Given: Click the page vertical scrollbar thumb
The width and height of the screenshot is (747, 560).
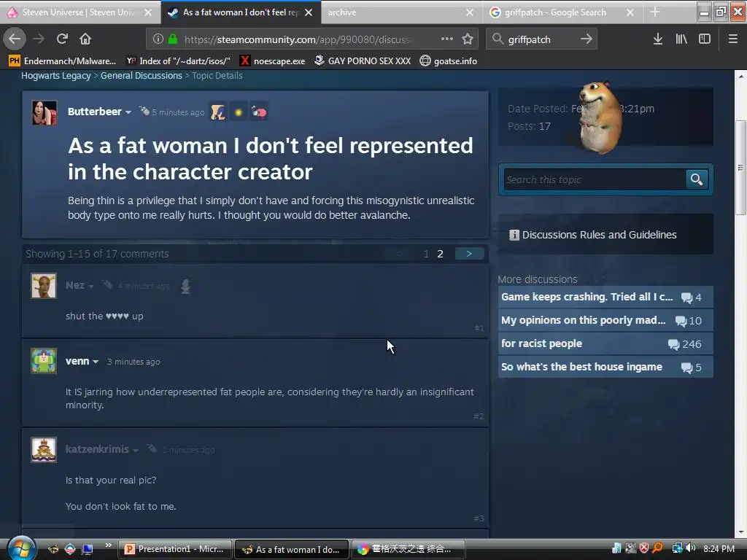Looking at the screenshot, I should 740,168.
